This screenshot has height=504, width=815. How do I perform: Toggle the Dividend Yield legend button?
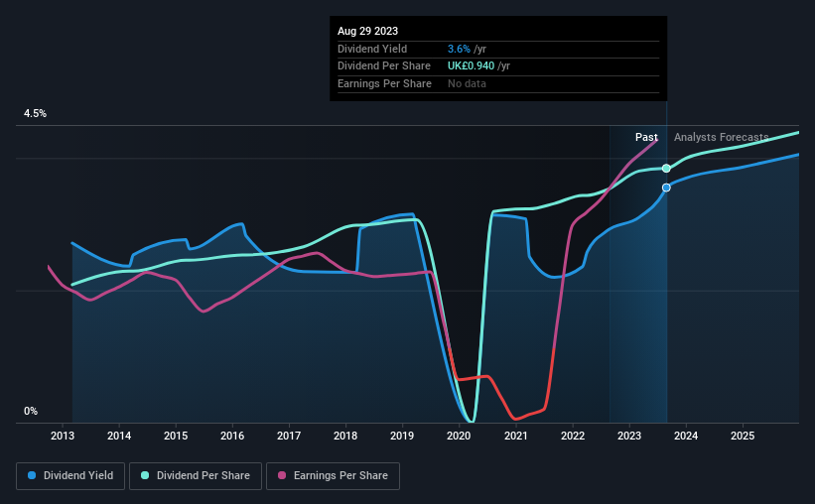70,476
